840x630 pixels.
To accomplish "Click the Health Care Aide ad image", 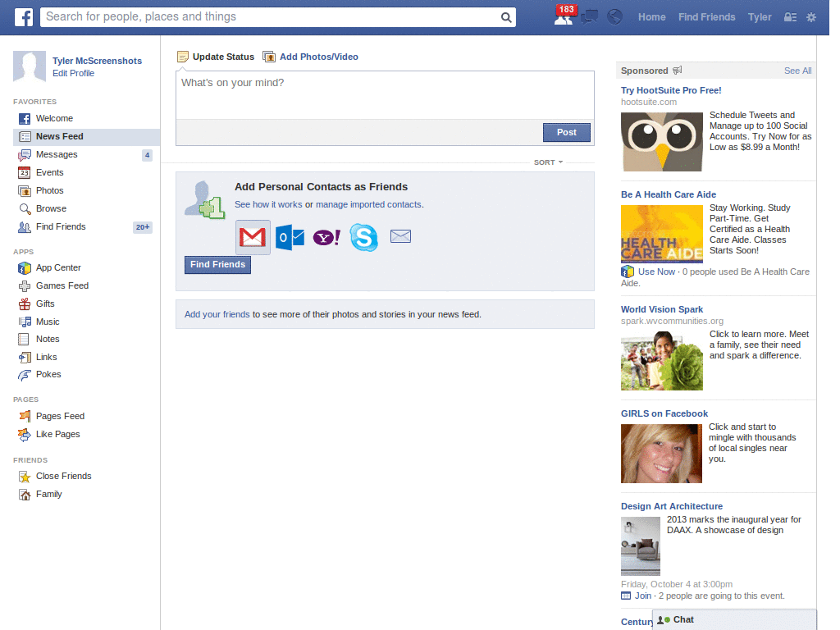I will 662,235.
